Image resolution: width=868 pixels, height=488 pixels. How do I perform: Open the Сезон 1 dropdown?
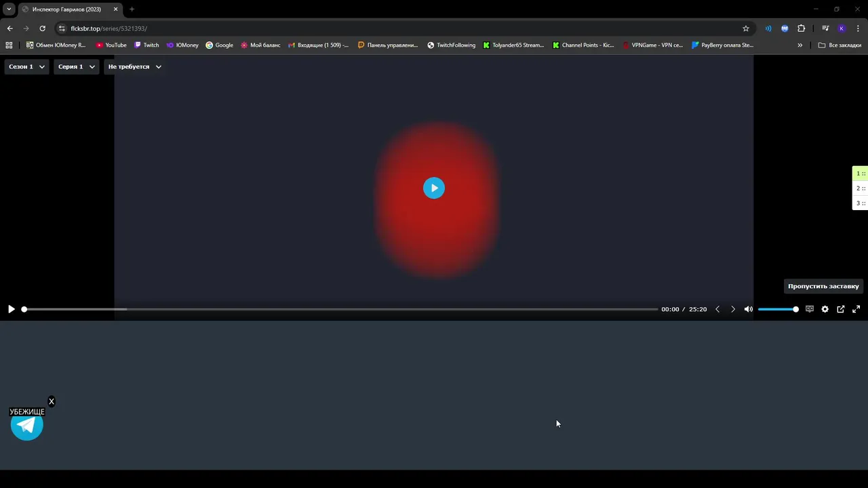coord(27,66)
